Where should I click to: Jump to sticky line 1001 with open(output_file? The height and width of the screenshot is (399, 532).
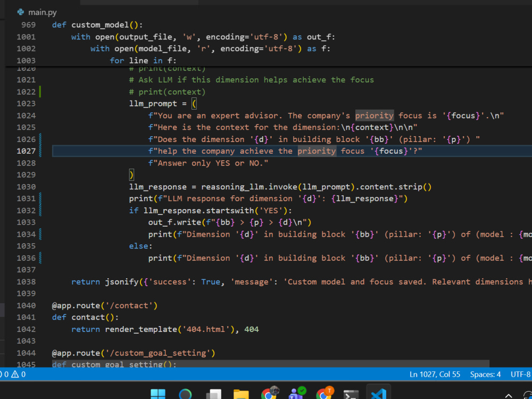tap(203, 37)
